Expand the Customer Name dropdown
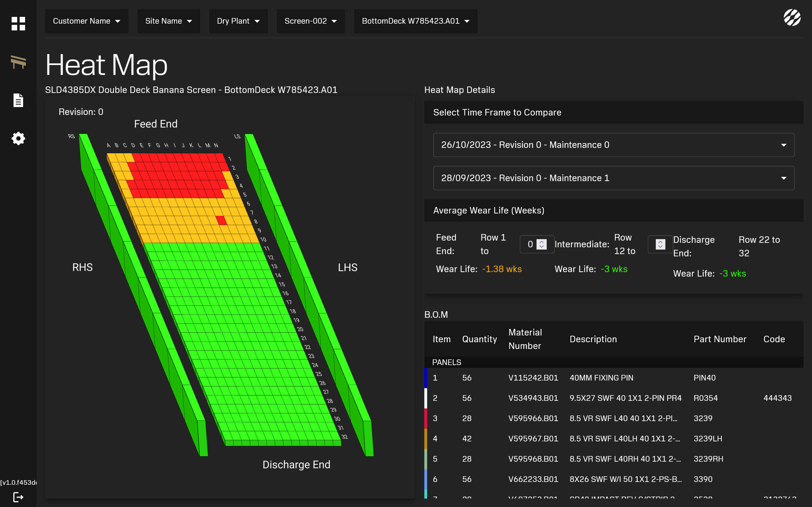 (x=87, y=21)
